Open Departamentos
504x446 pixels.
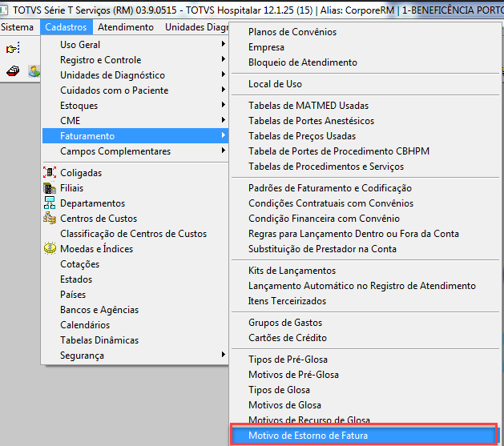click(135, 203)
